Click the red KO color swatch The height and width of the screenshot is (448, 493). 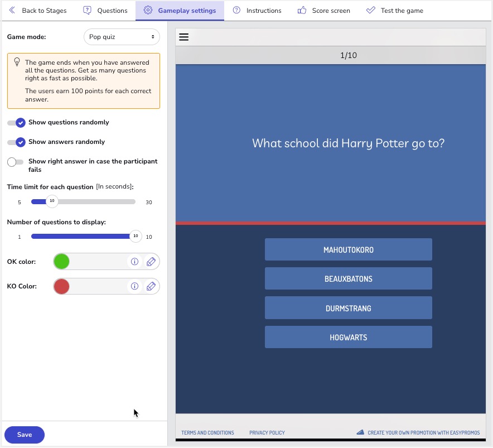(61, 286)
